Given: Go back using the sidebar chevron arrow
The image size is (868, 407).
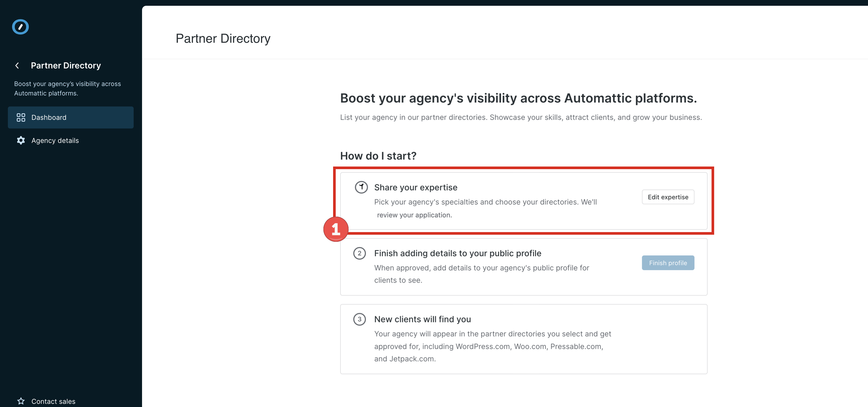Looking at the screenshot, I should pyautogui.click(x=17, y=65).
